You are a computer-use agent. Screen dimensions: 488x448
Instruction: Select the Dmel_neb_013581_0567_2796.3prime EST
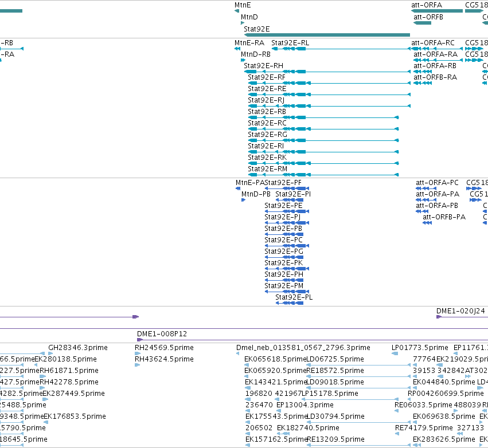[x=238, y=353]
